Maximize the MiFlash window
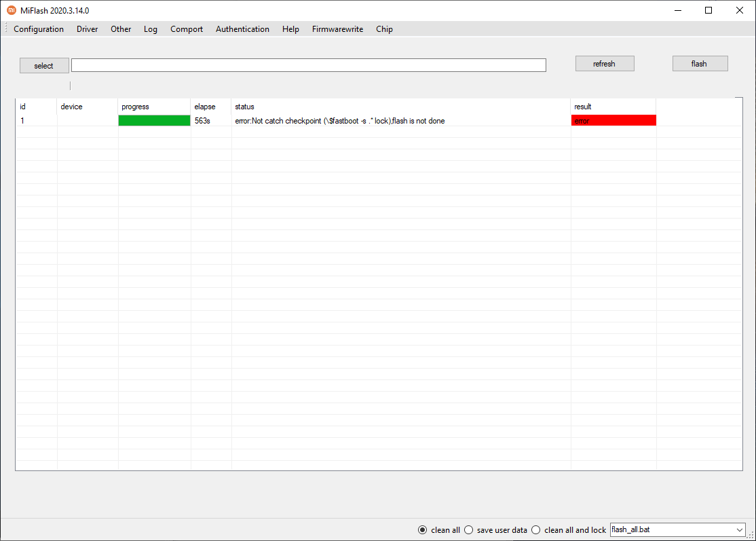The image size is (756, 541). (708, 10)
